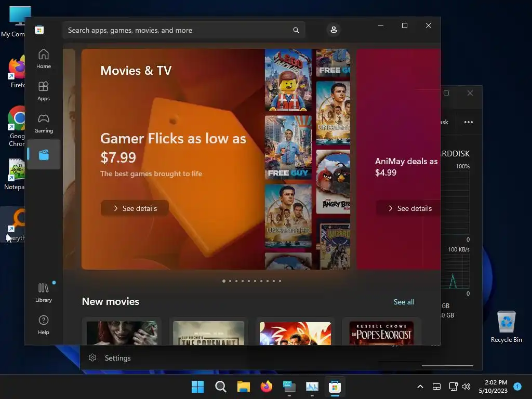
Task: Open the Library in Store sidebar
Action: point(44,292)
